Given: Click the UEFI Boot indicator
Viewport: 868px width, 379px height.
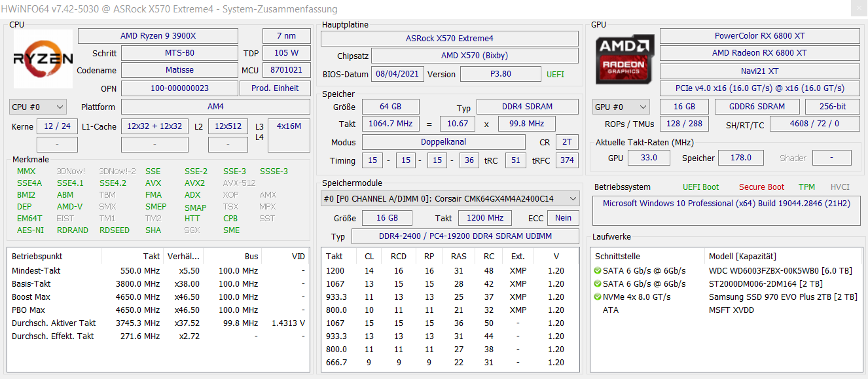Looking at the screenshot, I should 700,187.
